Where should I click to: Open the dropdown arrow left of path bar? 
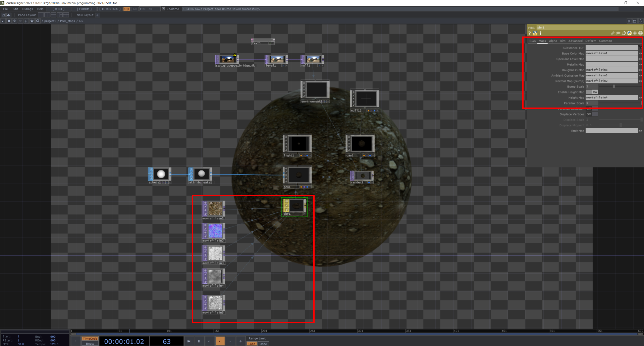coord(3,21)
